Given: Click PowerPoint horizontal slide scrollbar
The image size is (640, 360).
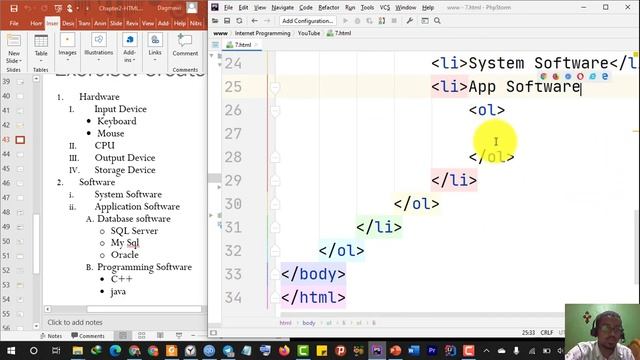Looking at the screenshot, I should point(144,309).
